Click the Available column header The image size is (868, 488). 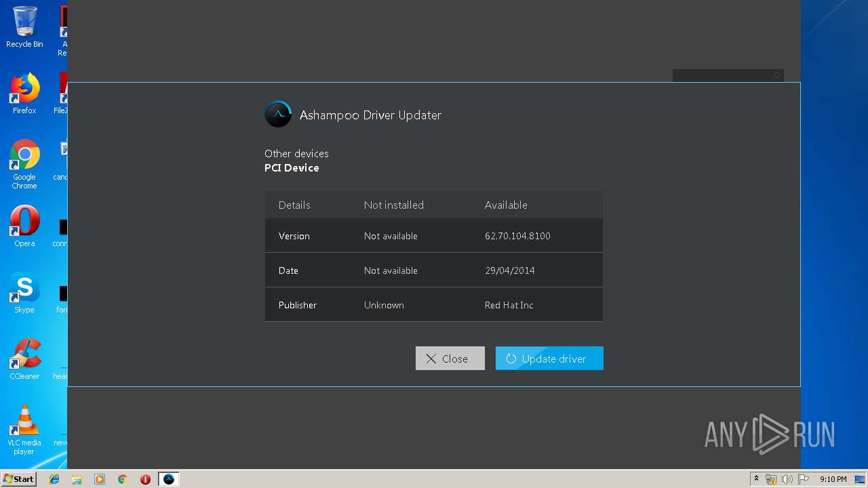point(506,205)
